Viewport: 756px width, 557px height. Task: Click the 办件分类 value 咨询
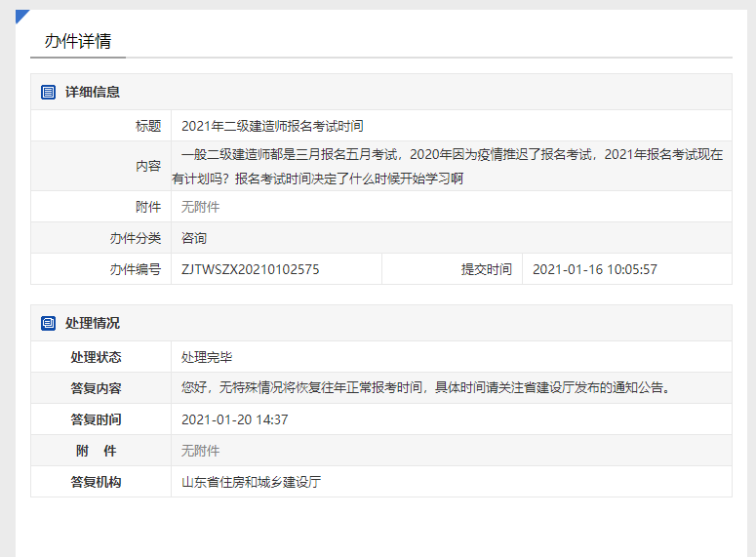coord(194,238)
